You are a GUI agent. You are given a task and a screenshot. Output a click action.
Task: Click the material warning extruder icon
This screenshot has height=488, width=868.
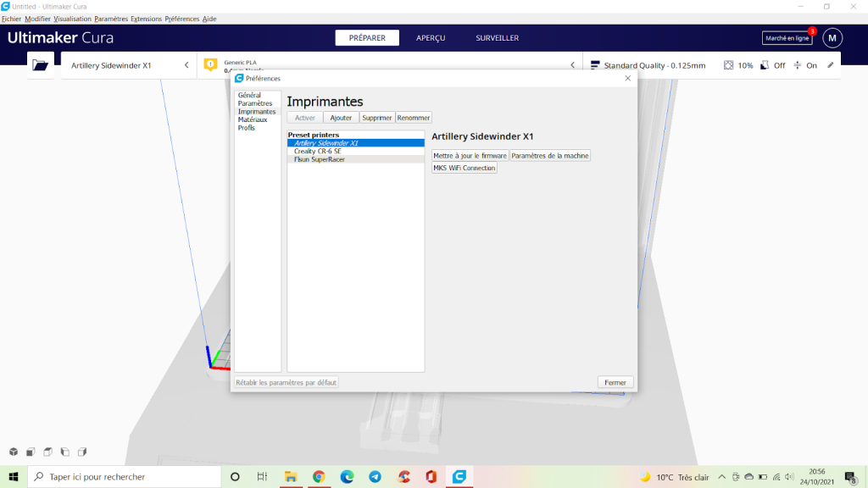[x=210, y=64]
